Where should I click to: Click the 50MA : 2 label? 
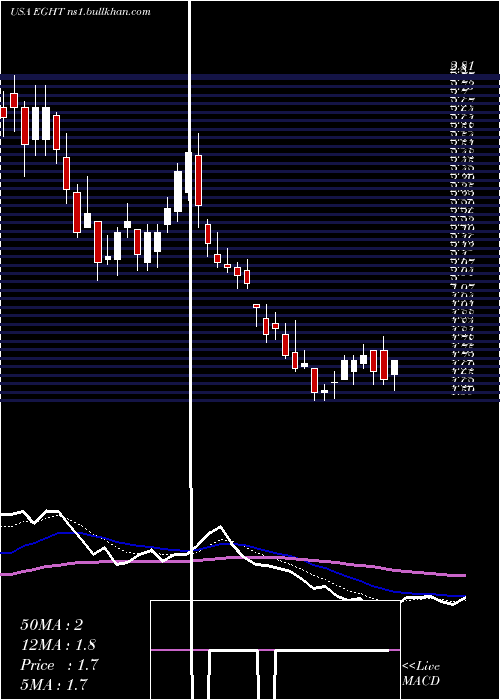coord(52,625)
